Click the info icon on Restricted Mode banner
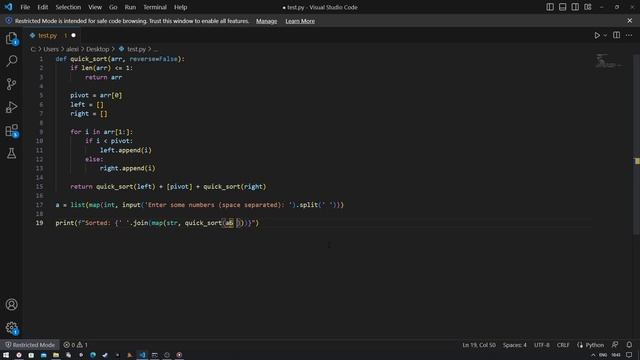This screenshot has width=640, height=360. 9,21
